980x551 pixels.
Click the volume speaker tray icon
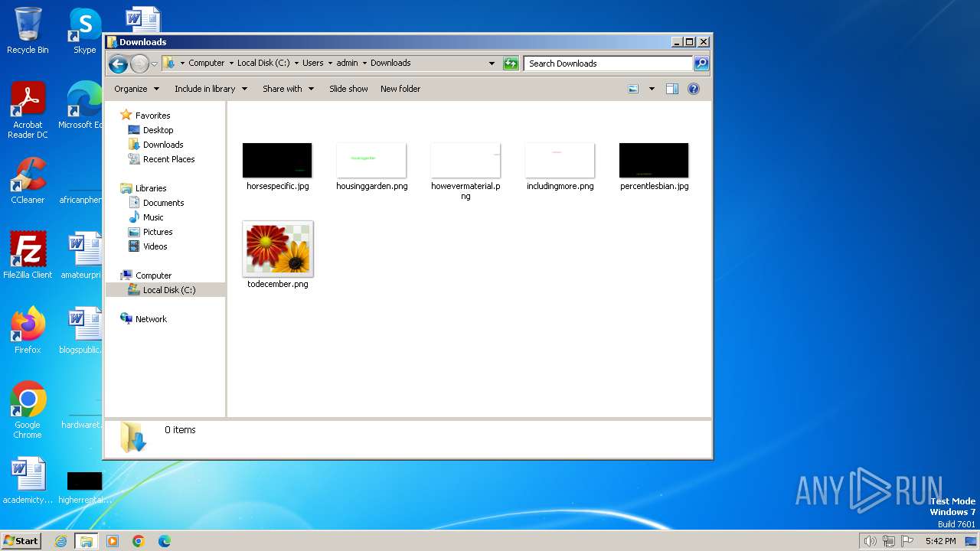click(870, 541)
